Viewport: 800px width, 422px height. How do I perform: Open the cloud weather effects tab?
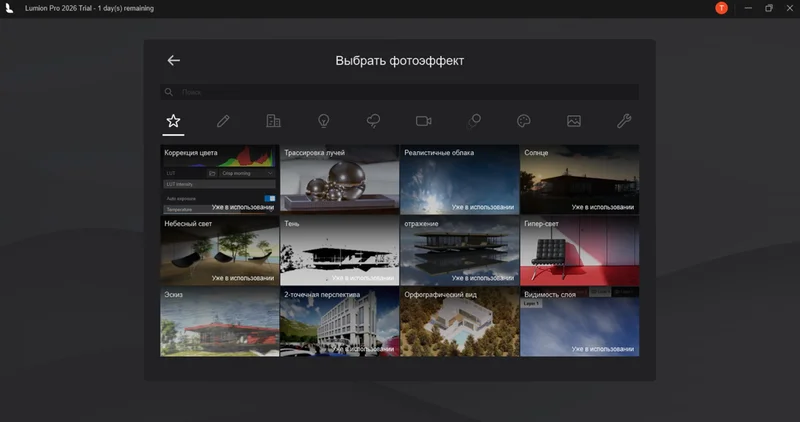(373, 121)
